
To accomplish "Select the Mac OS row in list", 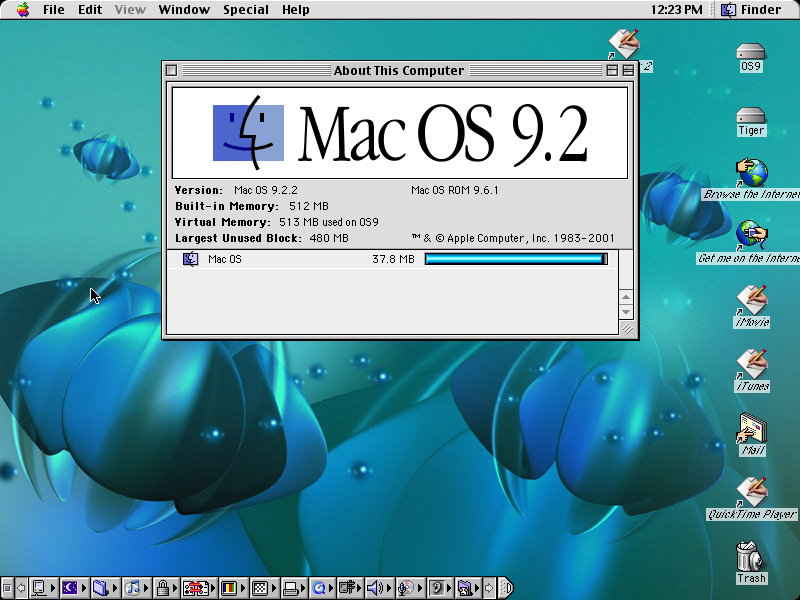I will (x=392, y=259).
